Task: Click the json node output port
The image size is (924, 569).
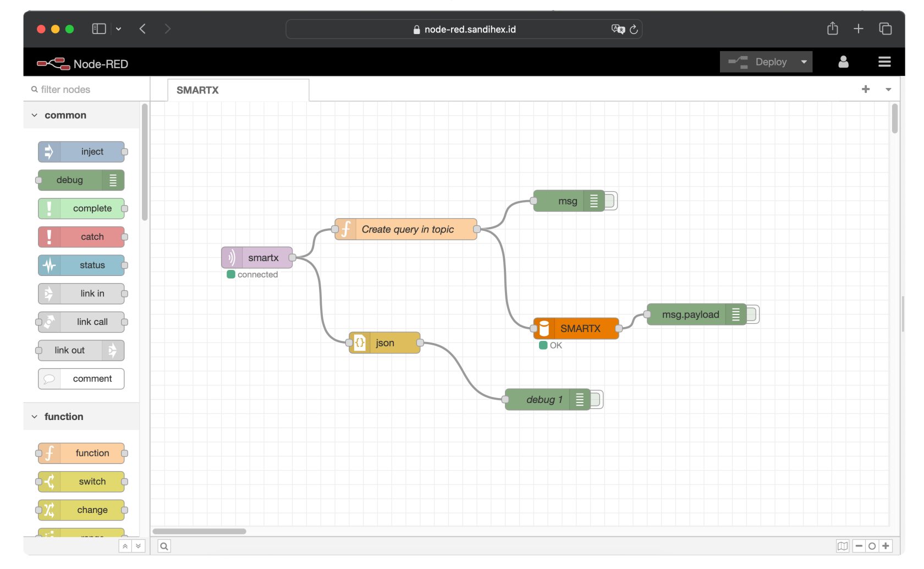Action: point(420,342)
